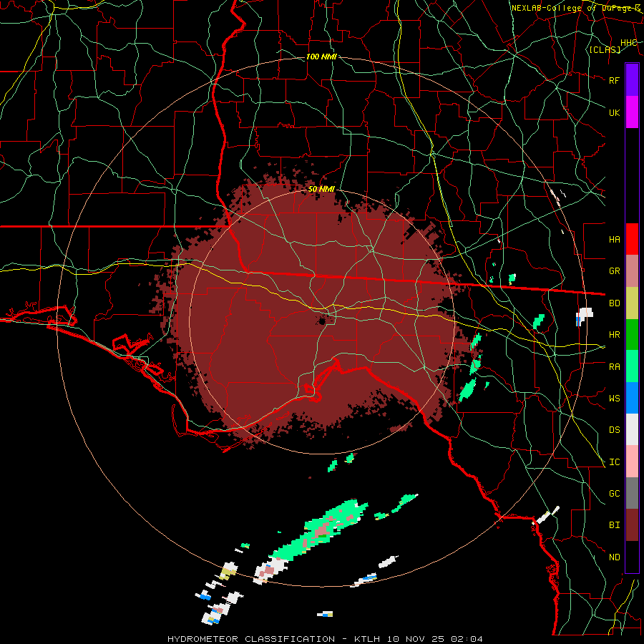The height and width of the screenshot is (644, 644).
Task: Click the mint green RA legend swatch
Action: click(x=632, y=366)
